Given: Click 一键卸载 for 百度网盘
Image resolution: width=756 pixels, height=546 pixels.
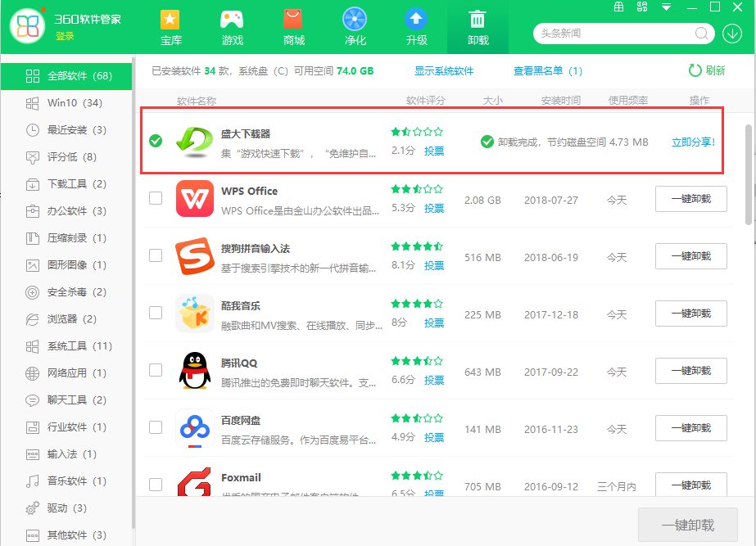Looking at the screenshot, I should (691, 428).
